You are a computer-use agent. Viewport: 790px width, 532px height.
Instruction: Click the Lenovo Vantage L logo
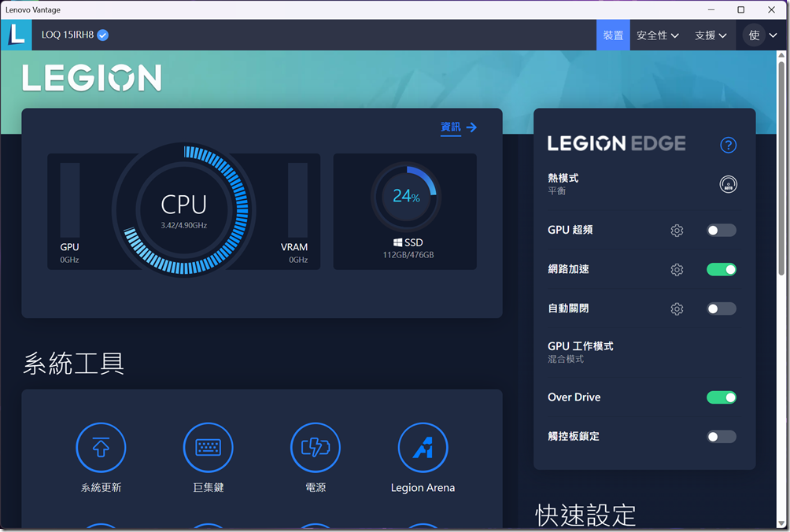pos(16,35)
